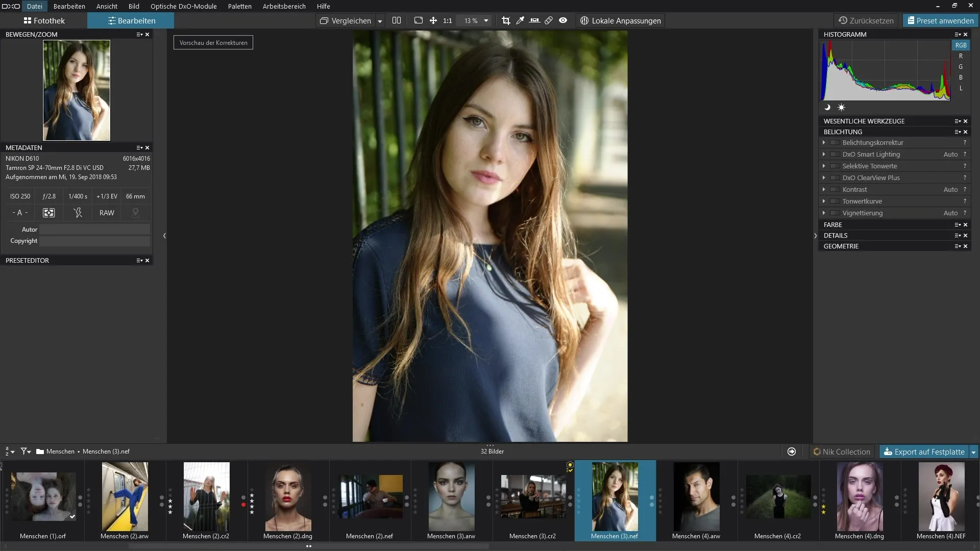This screenshot has height=551, width=980.
Task: Open Export auf Festplatte dropdown arrow
Action: 973,452
